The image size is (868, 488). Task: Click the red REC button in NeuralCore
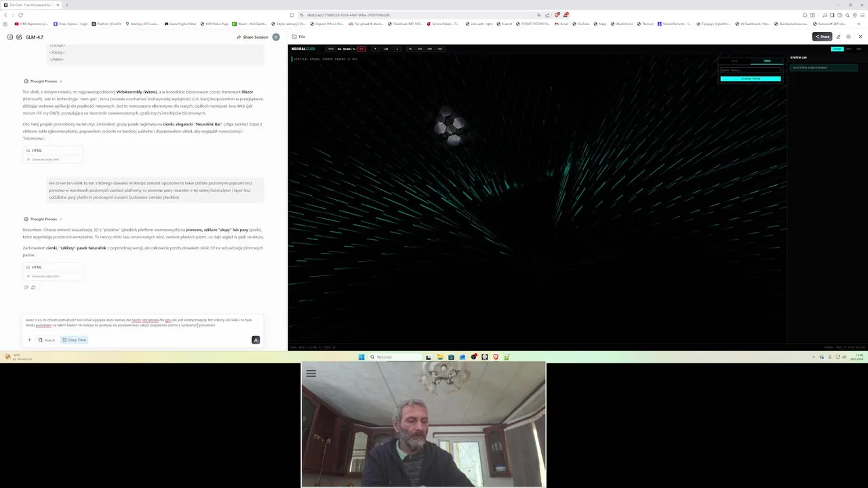pyautogui.click(x=361, y=49)
